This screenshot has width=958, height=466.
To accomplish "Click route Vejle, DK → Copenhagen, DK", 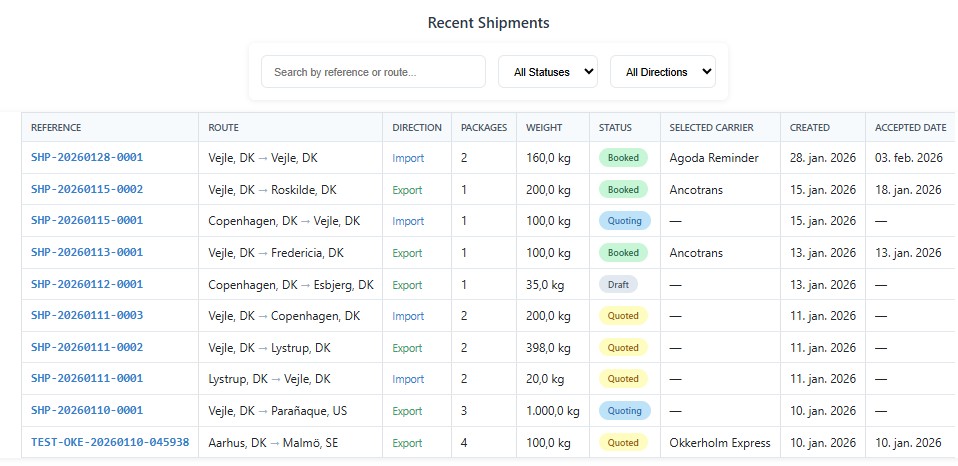I will pos(284,316).
